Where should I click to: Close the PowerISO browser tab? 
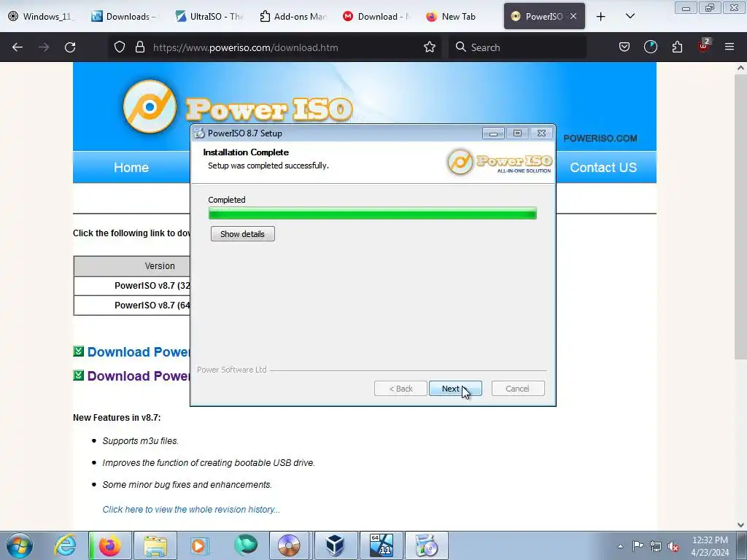[573, 16]
